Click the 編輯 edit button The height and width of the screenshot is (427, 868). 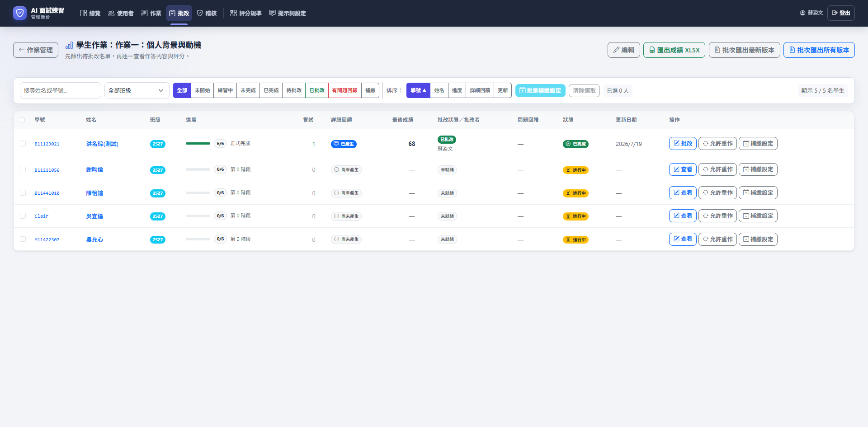(623, 50)
